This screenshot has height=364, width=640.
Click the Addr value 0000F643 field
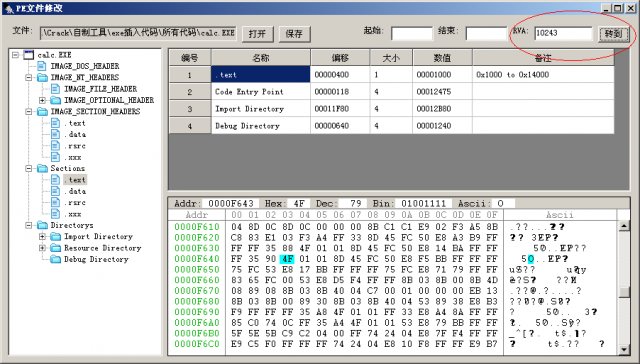[231, 203]
